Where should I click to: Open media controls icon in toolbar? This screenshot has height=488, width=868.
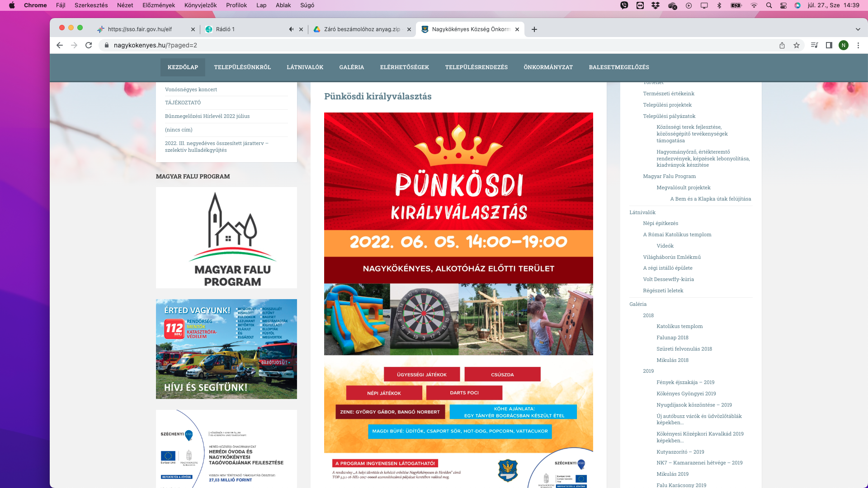tap(814, 45)
